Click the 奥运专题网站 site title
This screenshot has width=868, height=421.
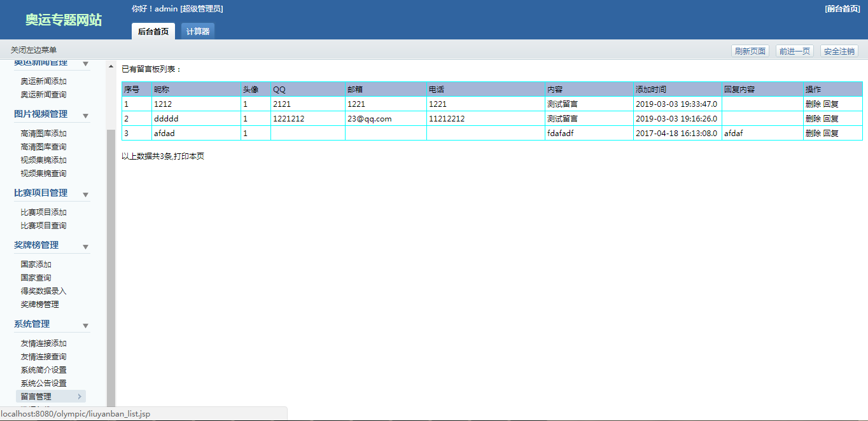[x=64, y=20]
